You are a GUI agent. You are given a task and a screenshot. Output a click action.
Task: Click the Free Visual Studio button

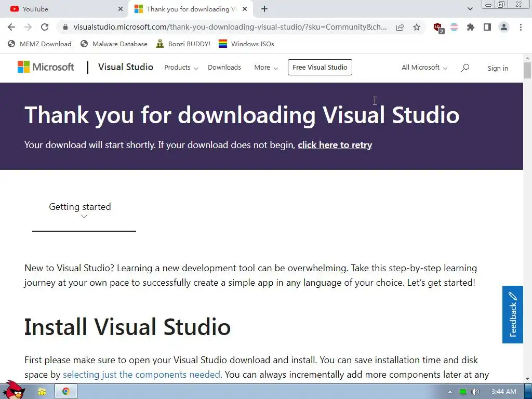[320, 67]
